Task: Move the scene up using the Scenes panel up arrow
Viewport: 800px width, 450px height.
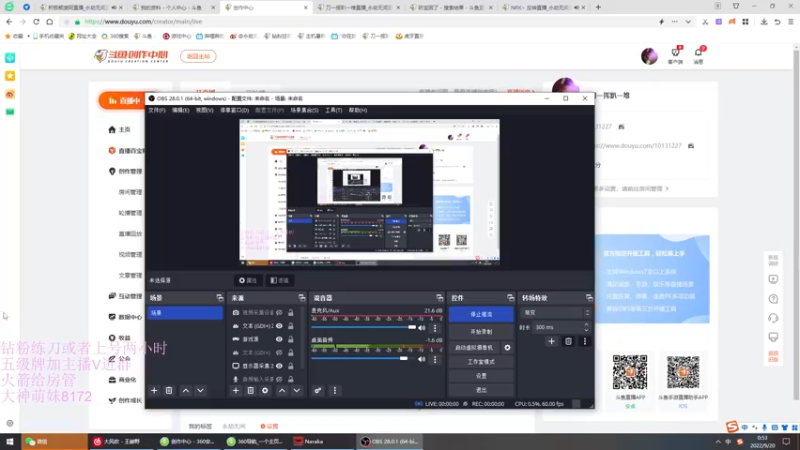Action: pyautogui.click(x=186, y=390)
